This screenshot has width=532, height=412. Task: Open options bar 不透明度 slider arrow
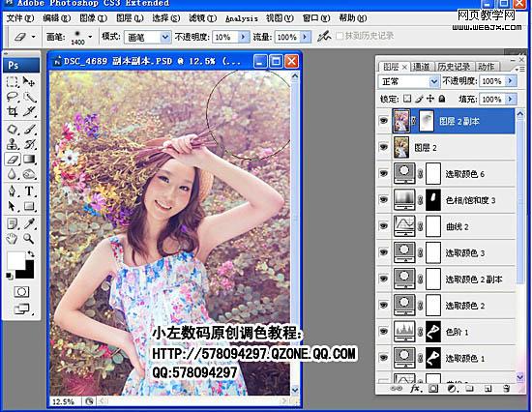[243, 37]
